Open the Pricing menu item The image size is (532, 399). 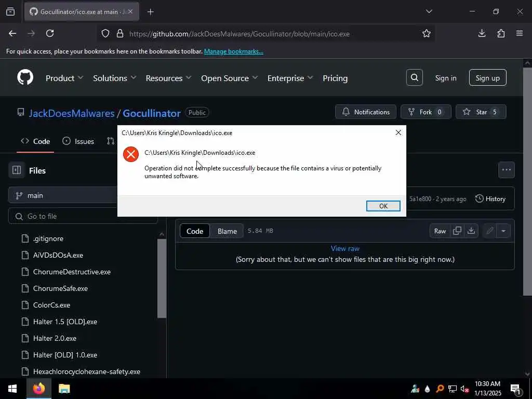[x=335, y=78]
